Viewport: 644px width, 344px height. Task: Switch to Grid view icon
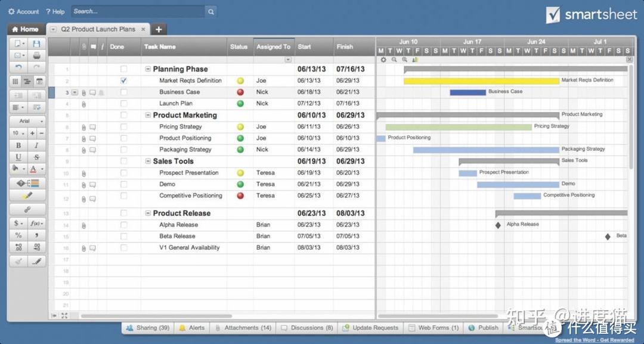15,81
